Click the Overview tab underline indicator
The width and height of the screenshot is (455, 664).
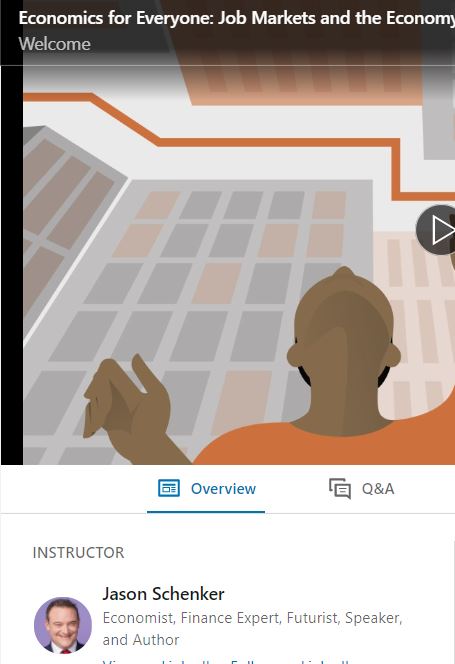[x=206, y=512]
